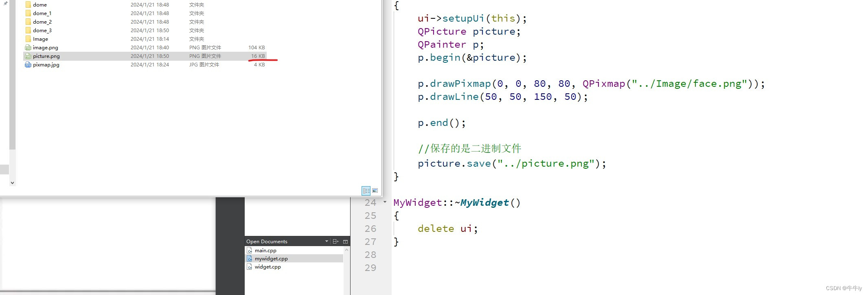The image size is (868, 295).
Task: Click the main.cpp C++ file icon
Action: pyautogui.click(x=250, y=251)
